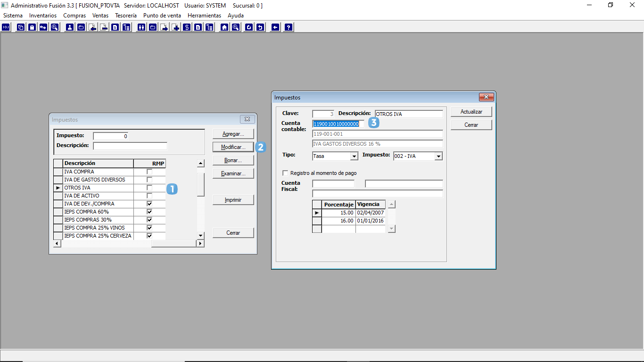The width and height of the screenshot is (644, 362).
Task: Click the clockwise refresh toolbar icon
Action: (x=249, y=27)
